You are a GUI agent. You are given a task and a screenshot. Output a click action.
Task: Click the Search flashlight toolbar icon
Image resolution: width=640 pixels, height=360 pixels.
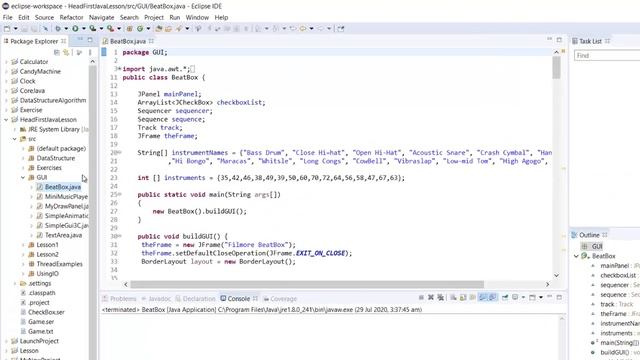pyautogui.click(x=179, y=29)
